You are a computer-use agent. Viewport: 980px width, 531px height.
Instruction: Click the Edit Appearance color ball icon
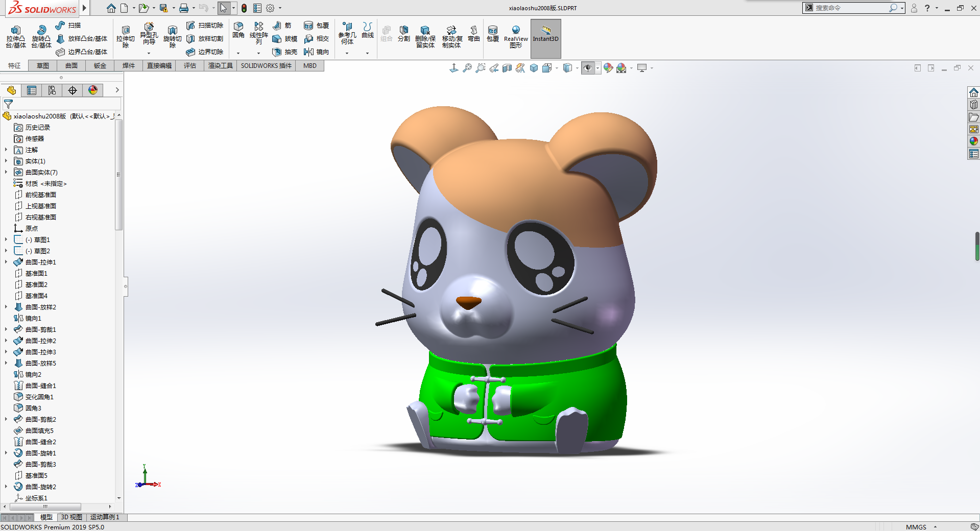[x=608, y=68]
